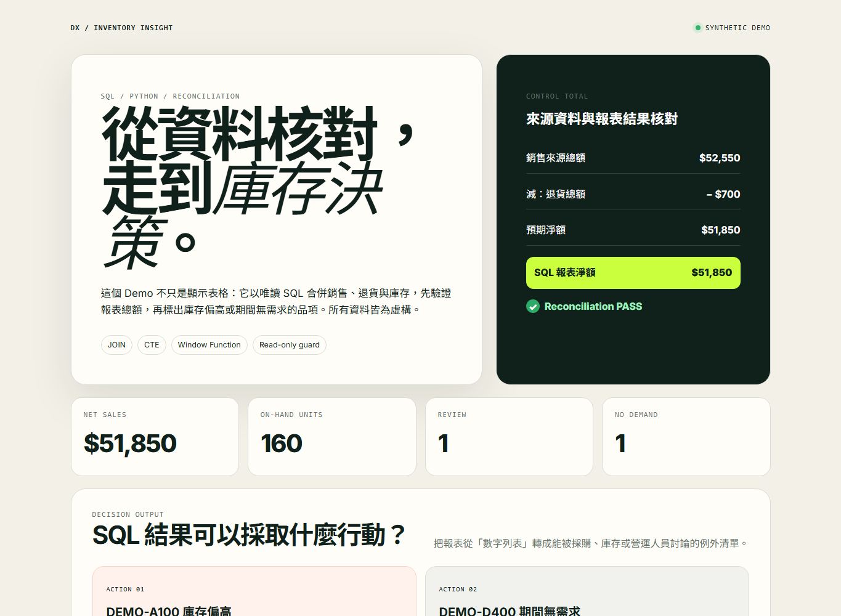The height and width of the screenshot is (616, 841).
Task: Click the 預期淨額 label
Action: point(546,230)
